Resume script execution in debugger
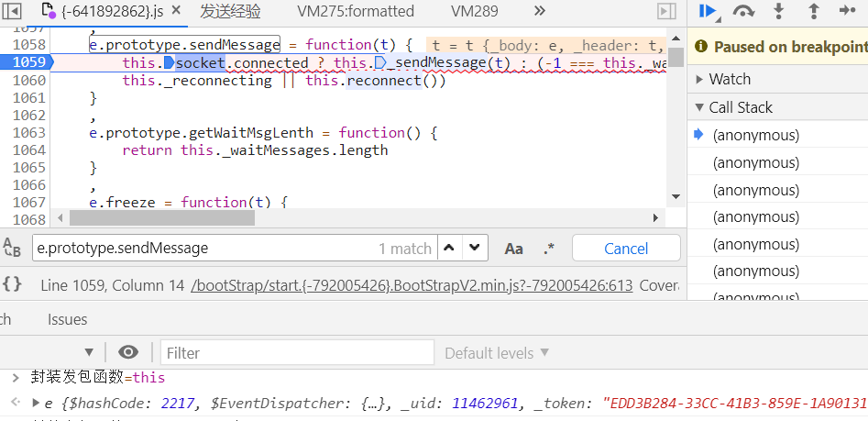Screen dimensions: 868x421 (707, 11)
